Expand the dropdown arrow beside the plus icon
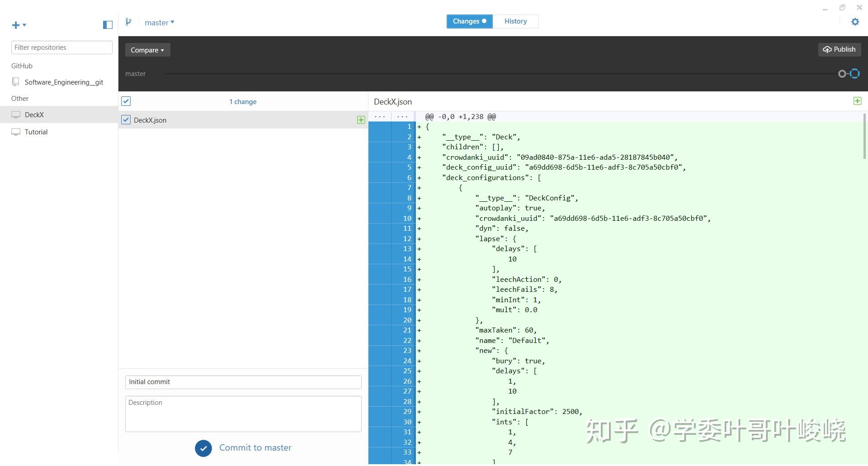868x466 pixels. [24, 26]
